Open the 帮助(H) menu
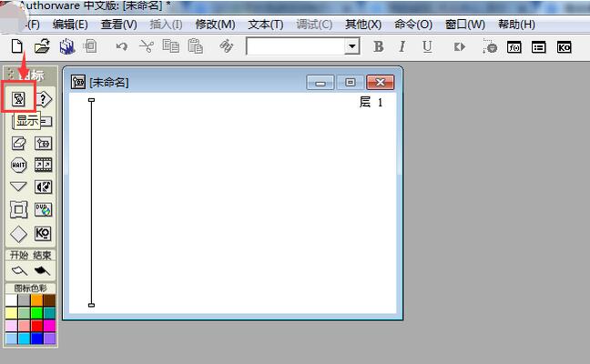 (x=516, y=25)
